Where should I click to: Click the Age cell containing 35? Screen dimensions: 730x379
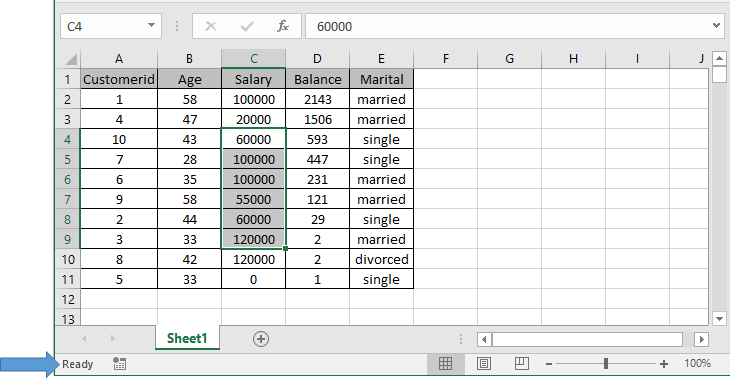189,179
